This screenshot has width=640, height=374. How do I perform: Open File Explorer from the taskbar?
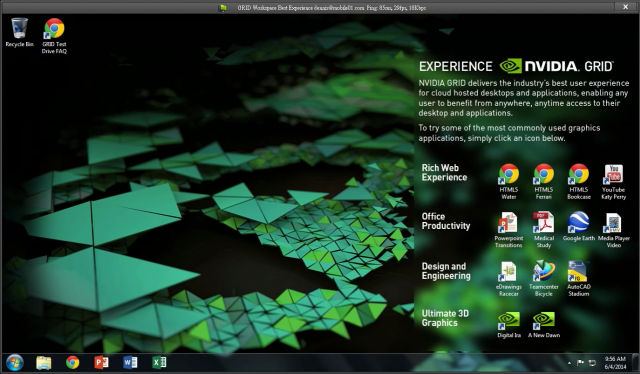click(44, 363)
